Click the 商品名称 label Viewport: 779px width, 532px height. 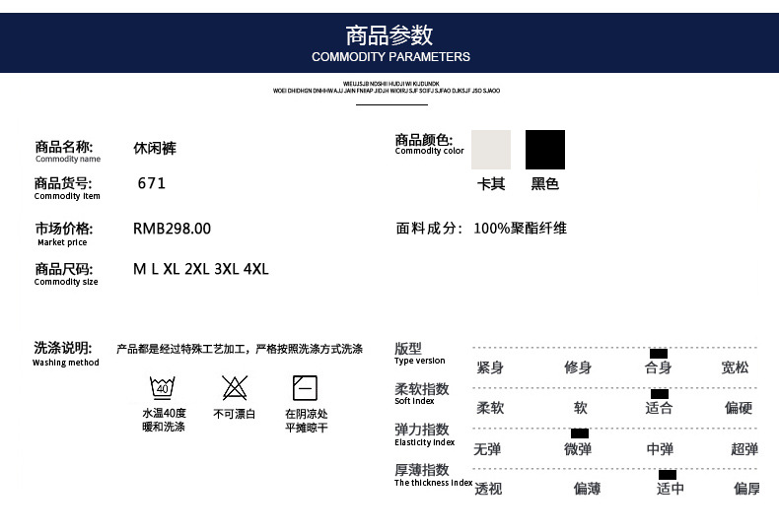[x=63, y=147]
